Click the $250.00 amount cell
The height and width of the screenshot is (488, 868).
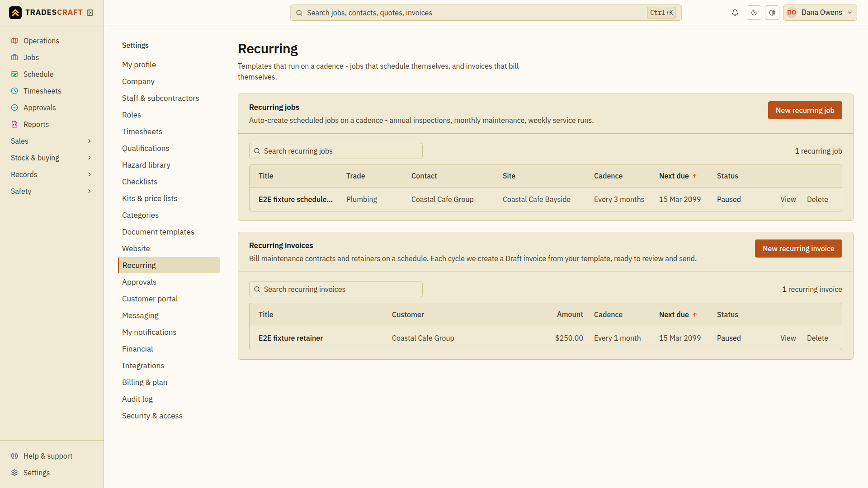coord(569,338)
